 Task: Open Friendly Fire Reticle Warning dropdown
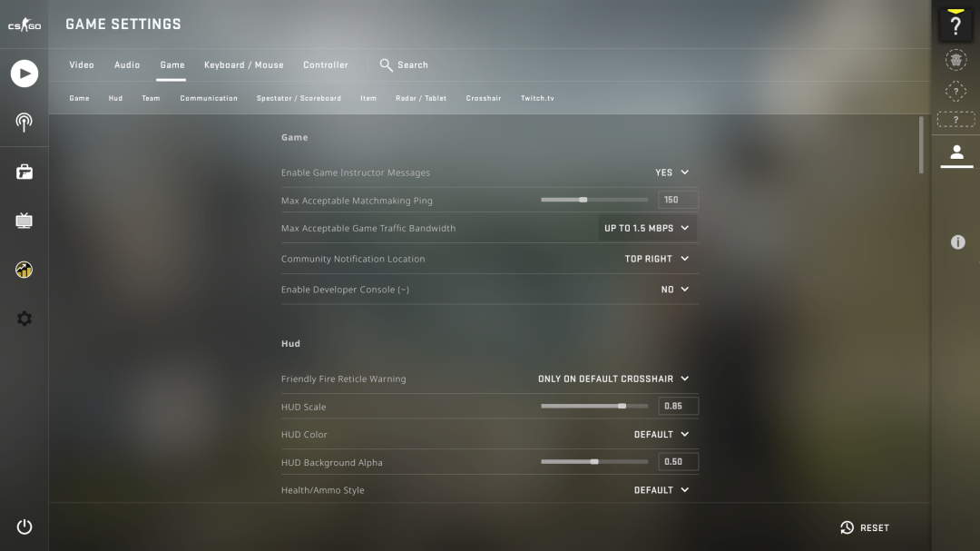pyautogui.click(x=613, y=379)
